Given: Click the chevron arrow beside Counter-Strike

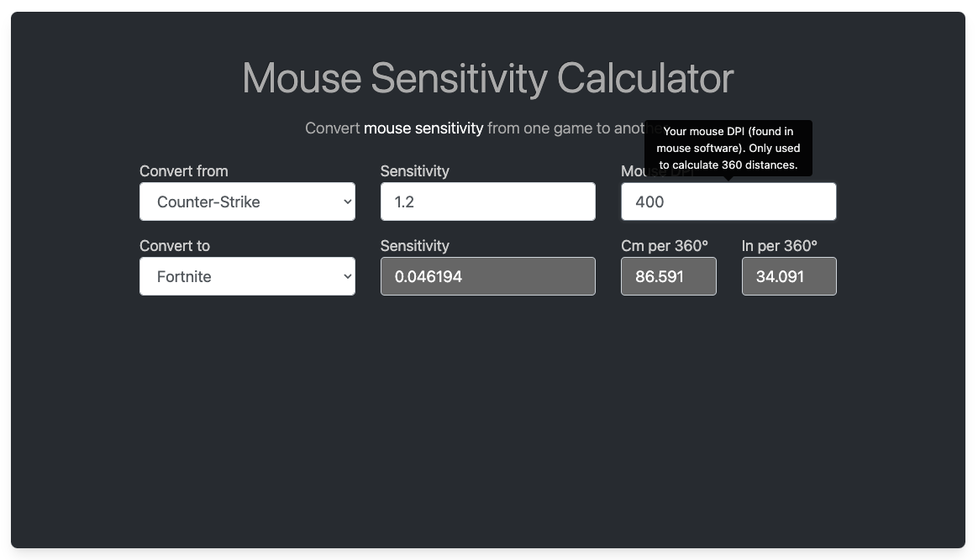Looking at the screenshot, I should 347,201.
